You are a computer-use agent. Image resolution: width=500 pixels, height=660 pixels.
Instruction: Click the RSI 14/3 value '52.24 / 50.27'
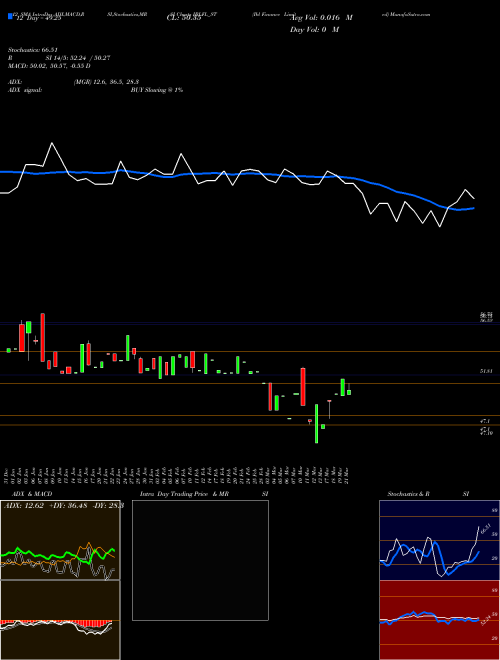click(x=90, y=58)
